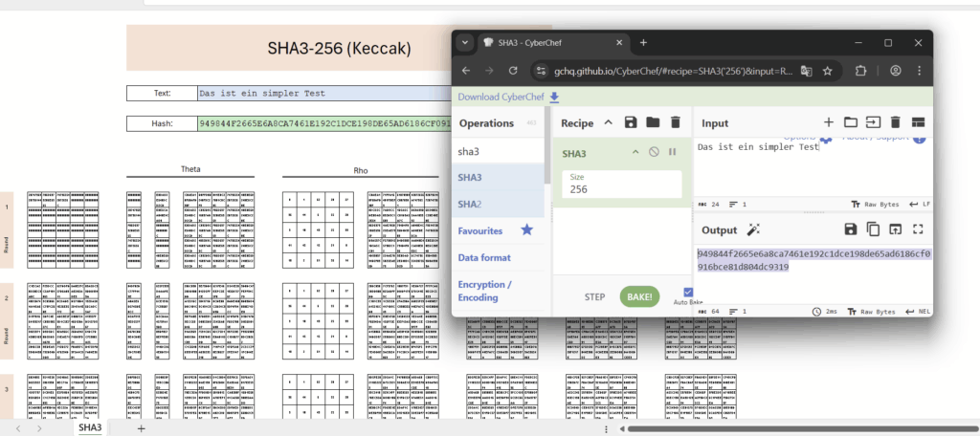Click the output hash text
The height and width of the screenshot is (436, 980).
pyautogui.click(x=813, y=260)
